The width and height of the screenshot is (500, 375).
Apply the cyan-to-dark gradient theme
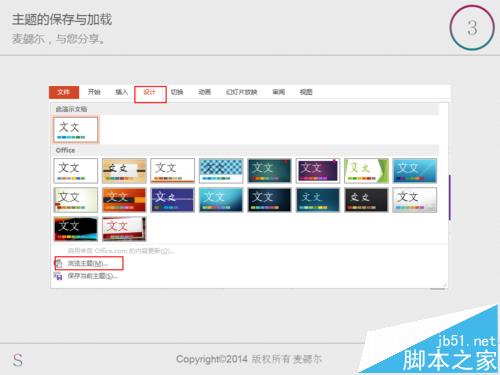click(221, 200)
